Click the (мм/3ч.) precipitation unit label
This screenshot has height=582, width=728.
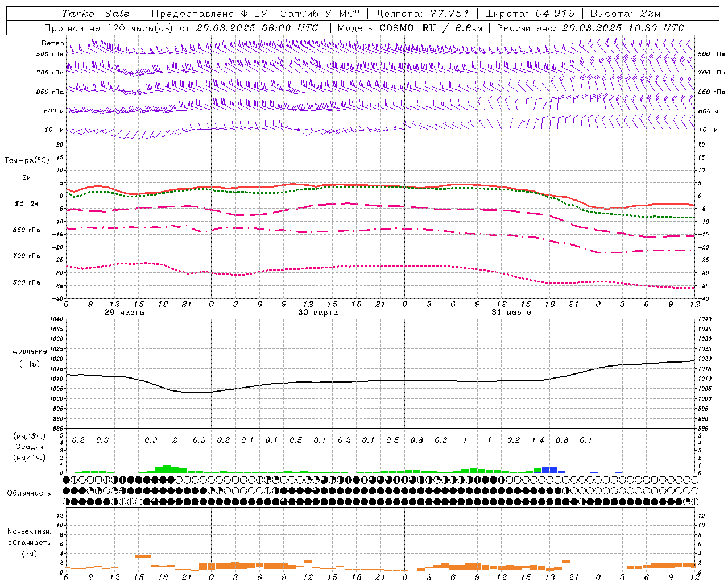coord(29,436)
